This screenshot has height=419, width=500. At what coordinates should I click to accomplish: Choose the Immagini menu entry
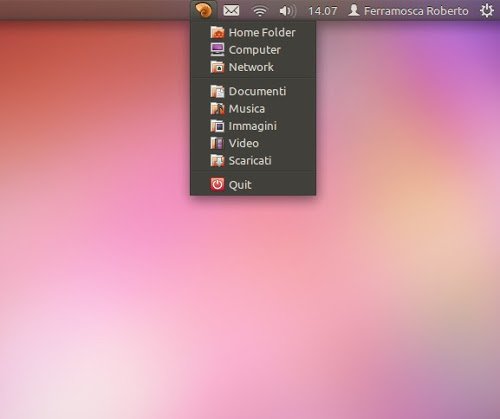(253, 126)
